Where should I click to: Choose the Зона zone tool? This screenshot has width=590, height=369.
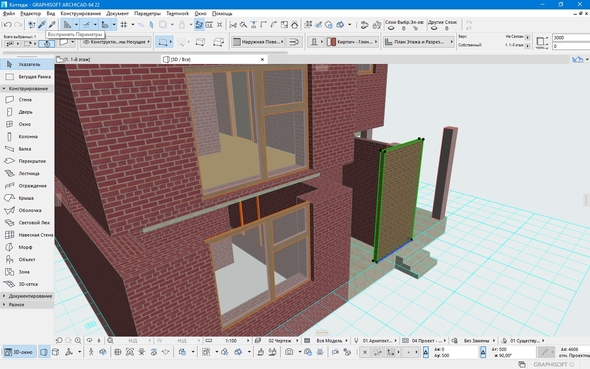pos(27,272)
